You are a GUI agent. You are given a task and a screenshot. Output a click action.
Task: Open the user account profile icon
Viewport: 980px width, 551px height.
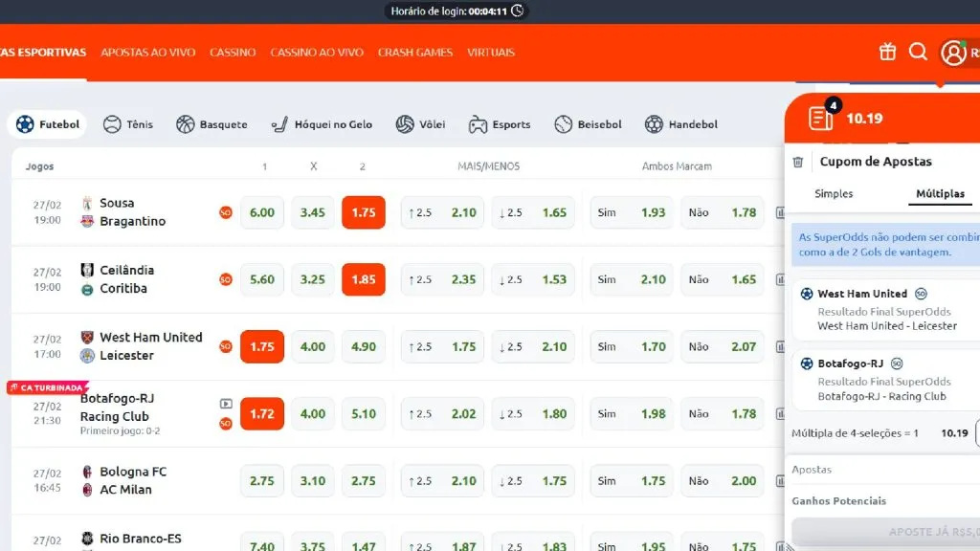[954, 53]
